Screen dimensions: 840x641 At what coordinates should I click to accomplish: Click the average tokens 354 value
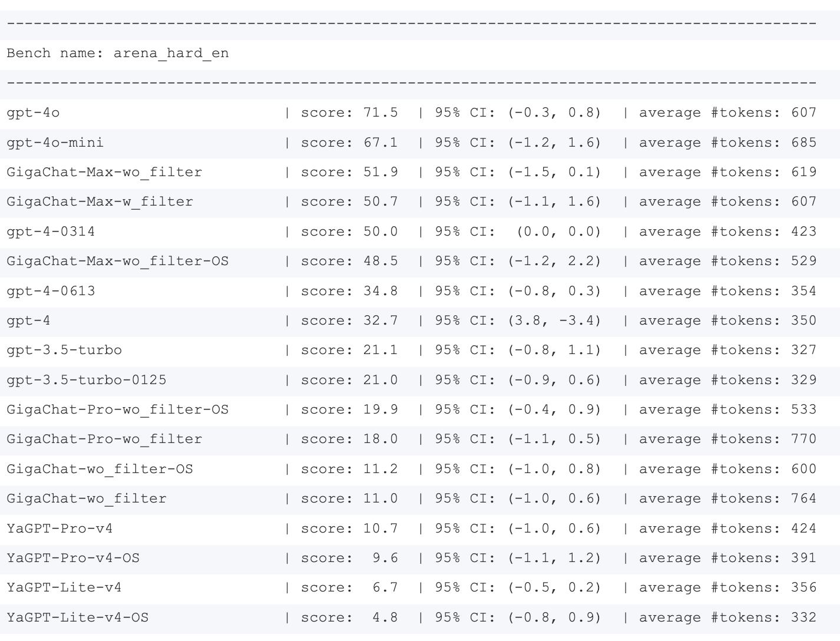click(x=803, y=291)
